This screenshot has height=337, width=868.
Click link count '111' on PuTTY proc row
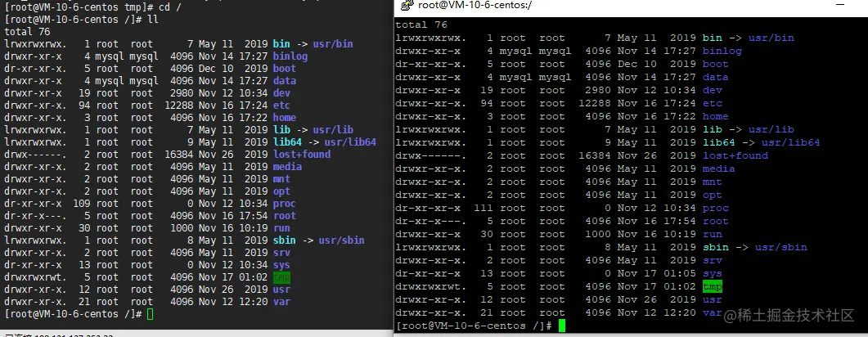coord(484,208)
